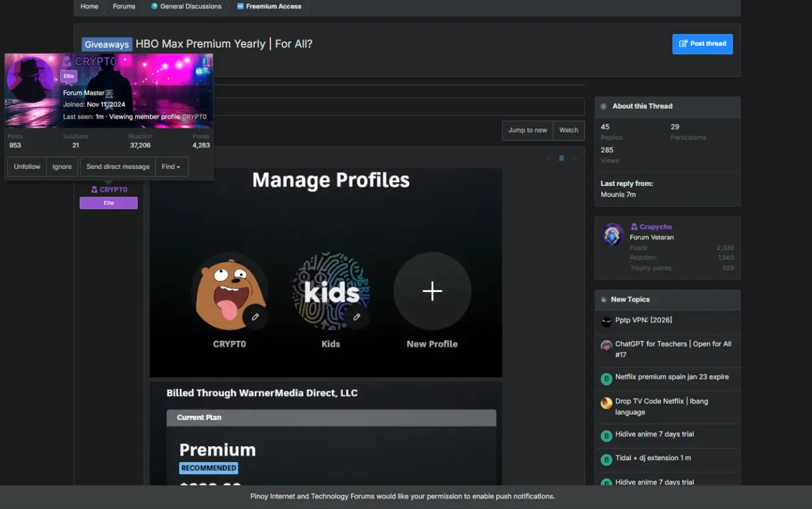Screen dimensions: 812x509
Task: Click the thread title HBO Max Premium Yearly
Action: pyautogui.click(x=224, y=44)
